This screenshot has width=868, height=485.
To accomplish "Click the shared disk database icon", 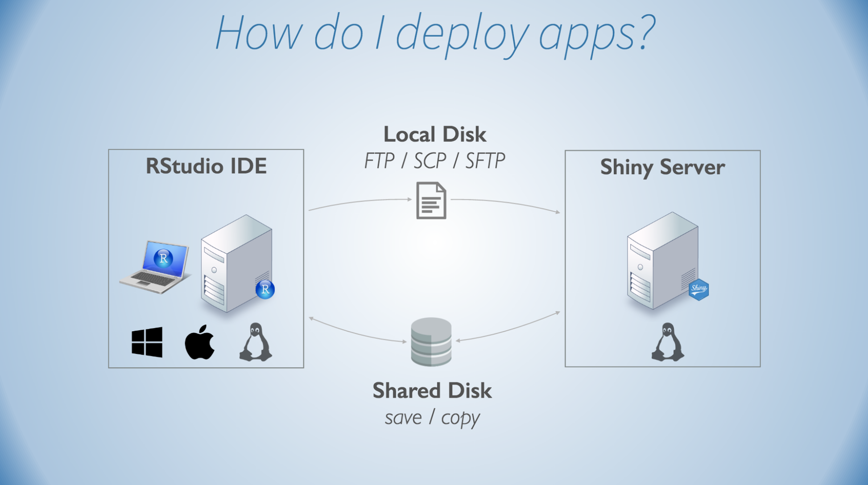I will [431, 341].
